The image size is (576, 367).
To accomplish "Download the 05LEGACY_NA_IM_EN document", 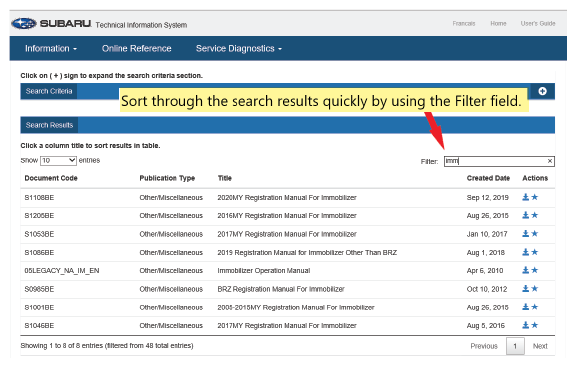I will tap(526, 270).
